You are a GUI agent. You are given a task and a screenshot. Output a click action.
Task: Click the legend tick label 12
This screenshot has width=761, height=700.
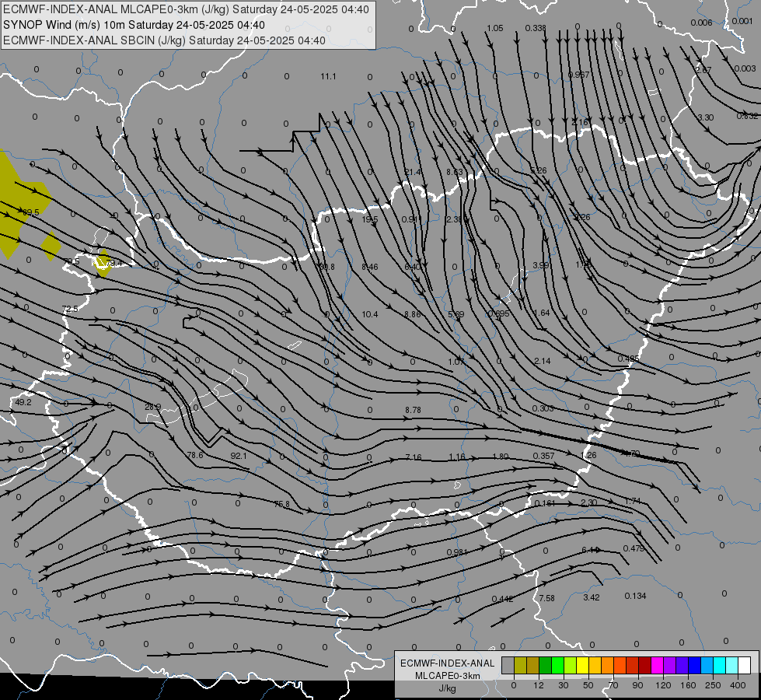pos(538,685)
